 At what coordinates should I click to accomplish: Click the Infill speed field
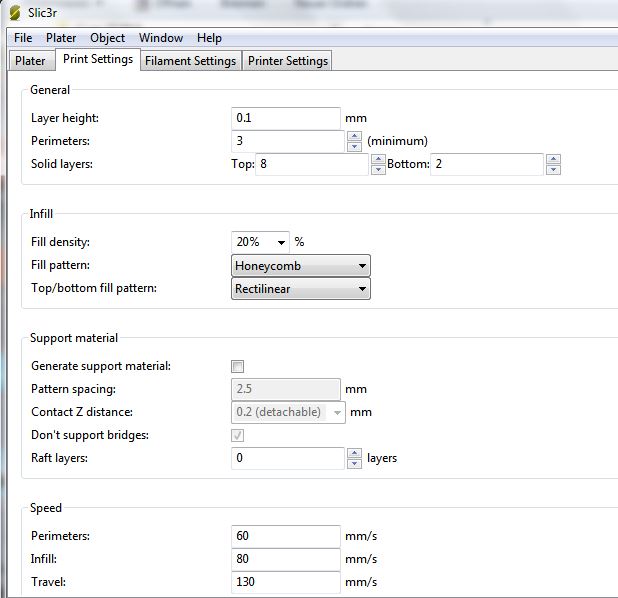pyautogui.click(x=286, y=559)
